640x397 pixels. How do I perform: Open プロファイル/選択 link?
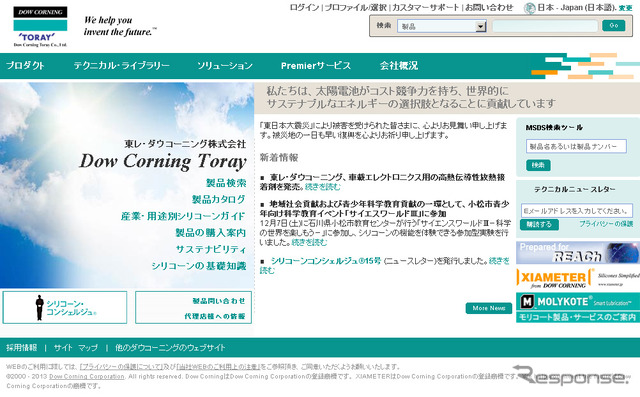point(356,7)
